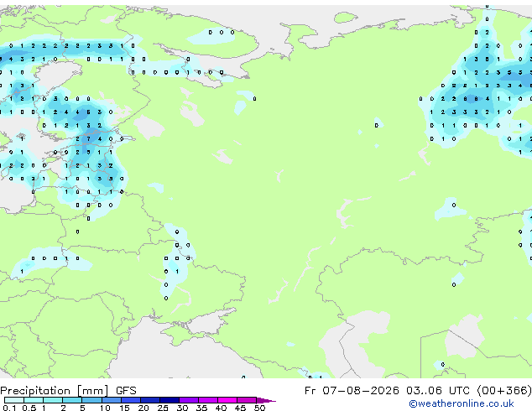Select the legend swatch between 10 and 15
This screenshot has width=532, height=411.
point(112,400)
